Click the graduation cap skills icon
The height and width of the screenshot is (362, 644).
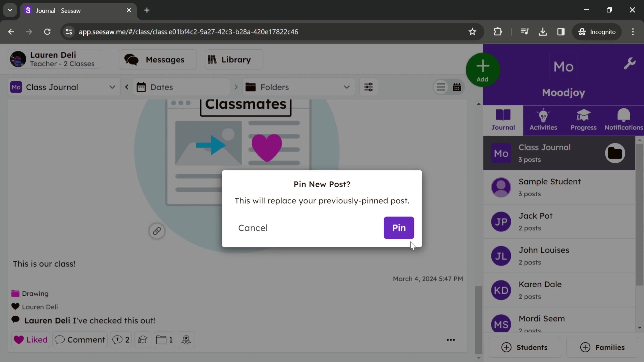[143, 340]
